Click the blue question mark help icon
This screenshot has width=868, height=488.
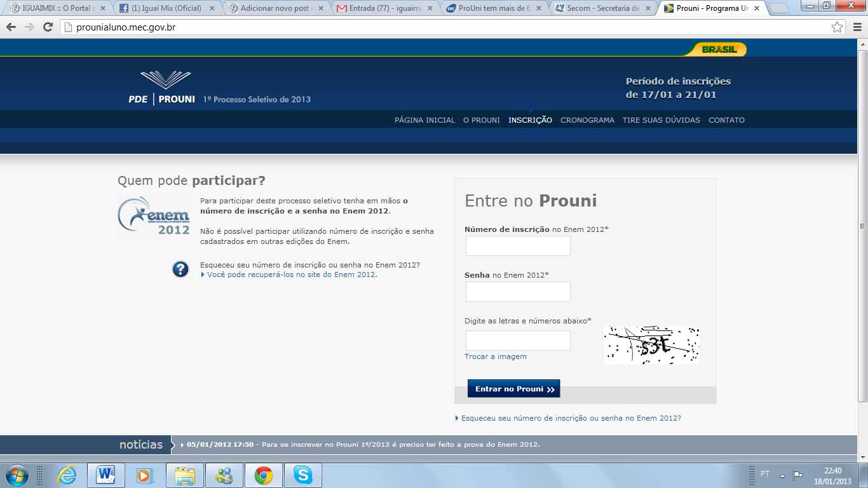point(180,269)
